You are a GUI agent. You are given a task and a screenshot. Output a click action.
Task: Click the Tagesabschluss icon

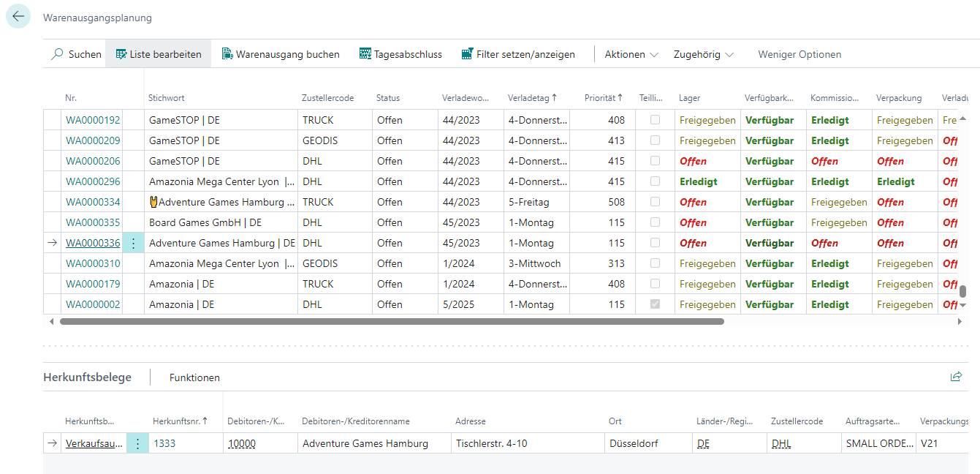pyautogui.click(x=365, y=54)
